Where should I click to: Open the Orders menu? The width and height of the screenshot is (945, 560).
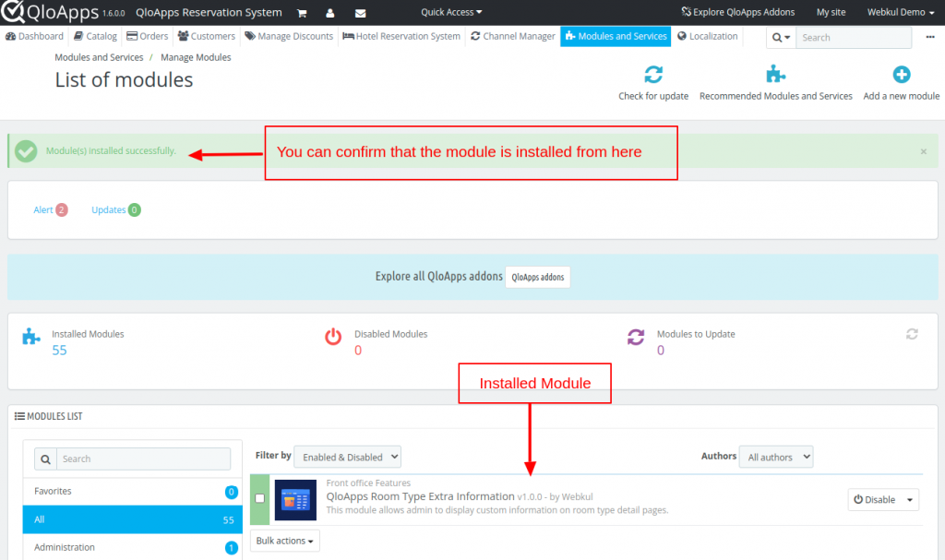pyautogui.click(x=147, y=36)
